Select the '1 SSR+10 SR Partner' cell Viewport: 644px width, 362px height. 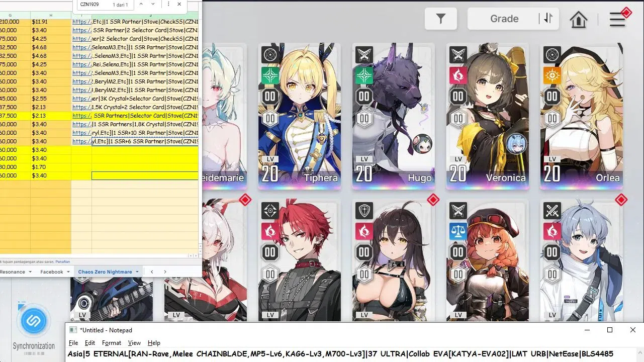(x=145, y=133)
